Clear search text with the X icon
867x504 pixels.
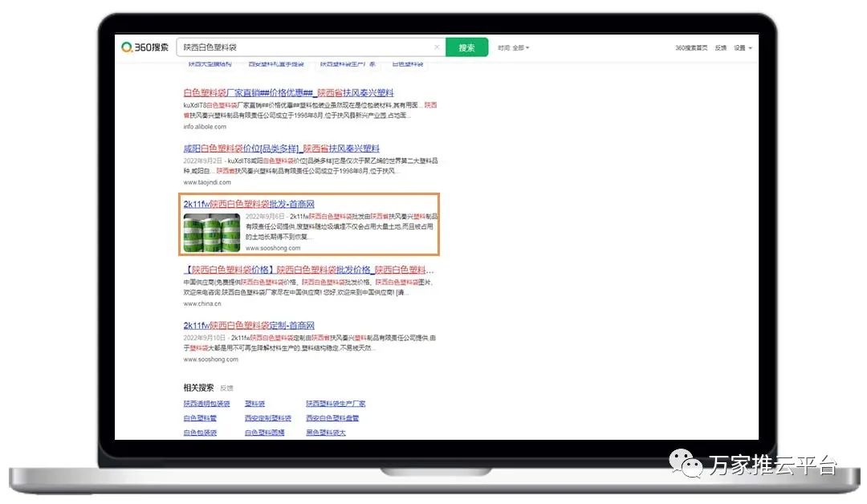[x=437, y=47]
